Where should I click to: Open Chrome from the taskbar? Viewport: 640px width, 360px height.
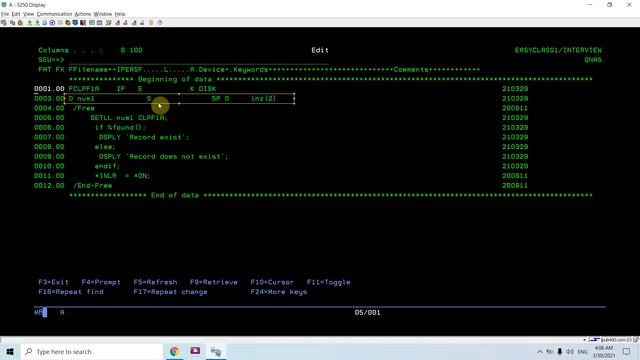pyautogui.click(x=175, y=351)
